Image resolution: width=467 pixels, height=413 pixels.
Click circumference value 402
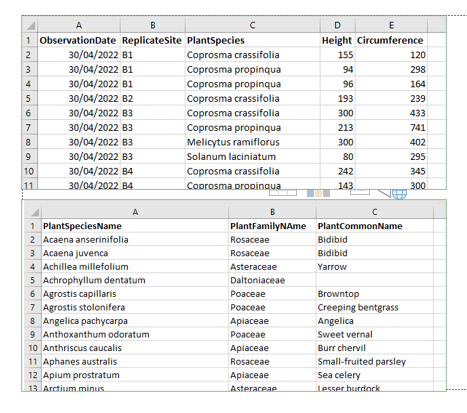(x=391, y=142)
